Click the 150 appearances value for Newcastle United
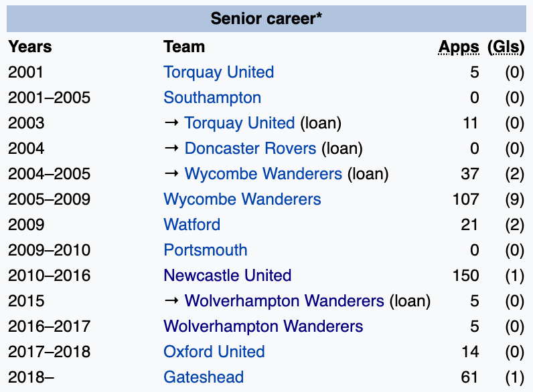 click(465, 276)
